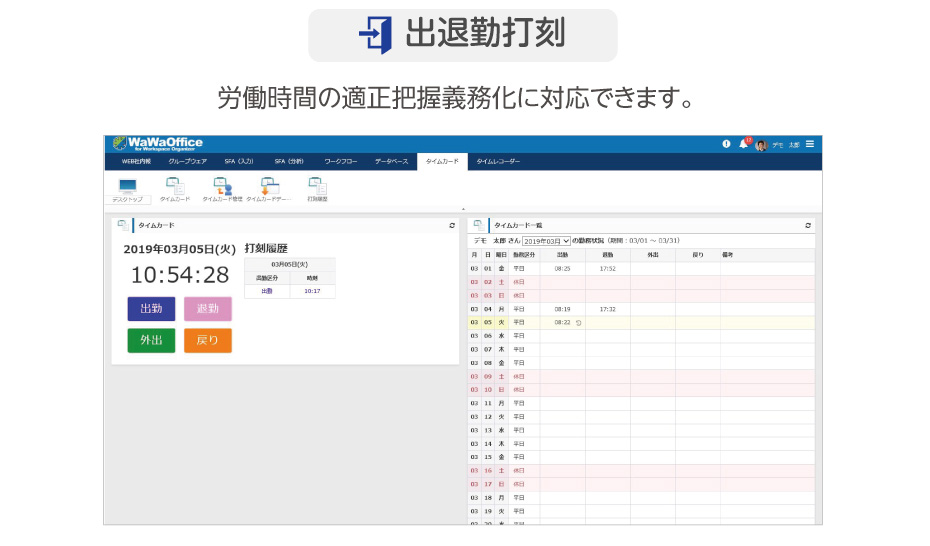Open the デスクトップ desktop icon
This screenshot has height=546, width=930.
(x=127, y=189)
